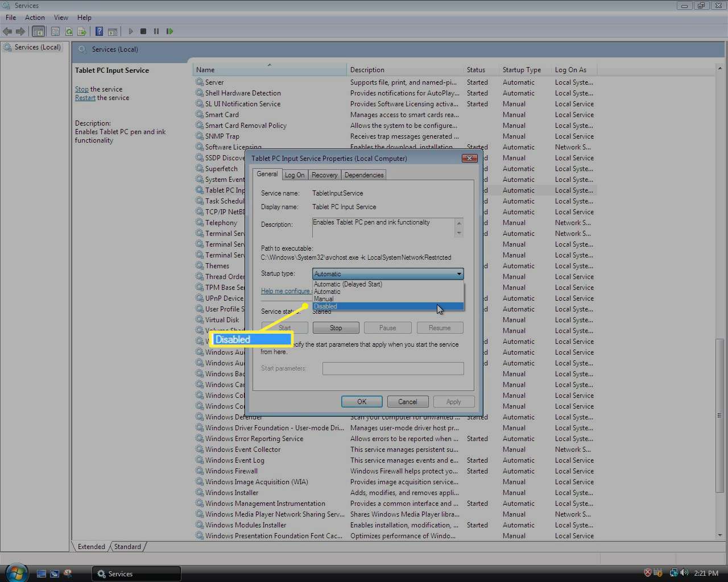Click the Services taskbar button
This screenshot has height=582, width=728.
click(136, 574)
